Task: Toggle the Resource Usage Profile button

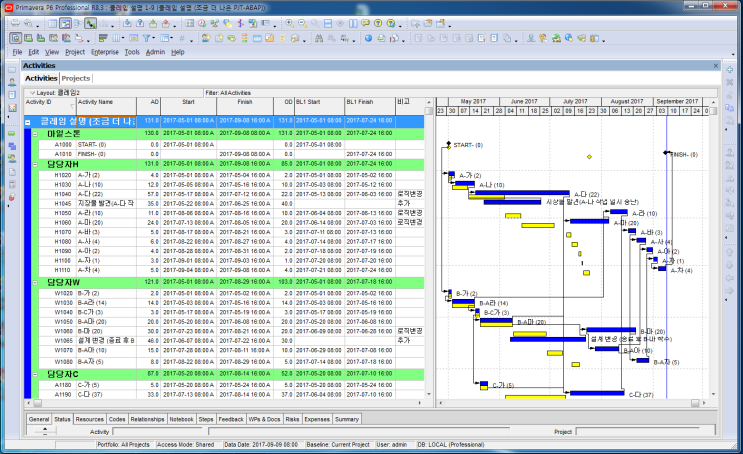Action: [66, 38]
